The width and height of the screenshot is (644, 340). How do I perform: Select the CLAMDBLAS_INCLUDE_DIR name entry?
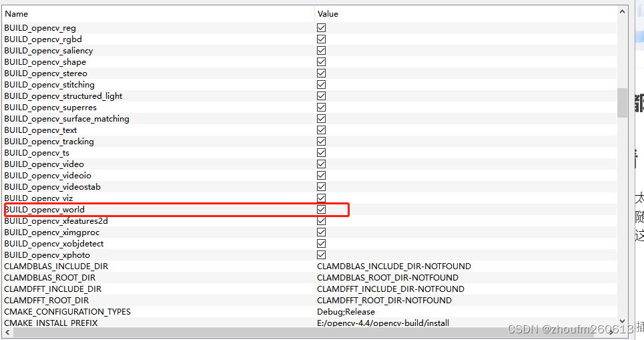tap(56, 267)
